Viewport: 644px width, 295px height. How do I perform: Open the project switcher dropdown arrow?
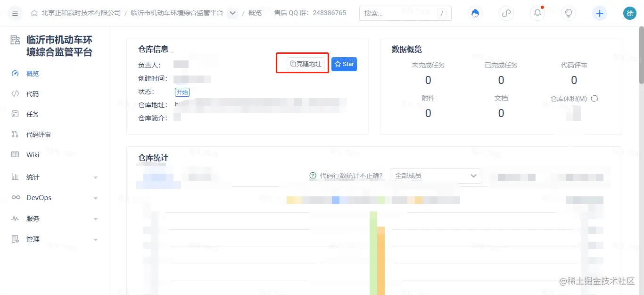[232, 13]
